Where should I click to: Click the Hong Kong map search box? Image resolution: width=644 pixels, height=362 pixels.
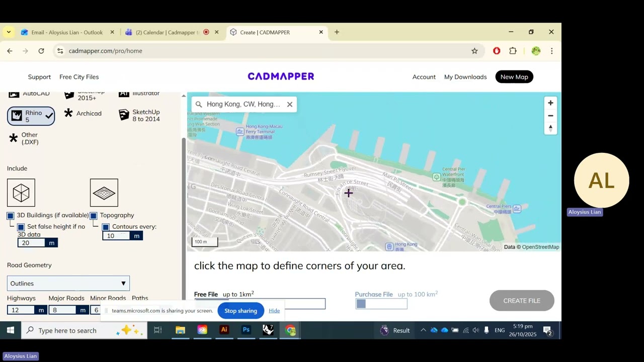tap(244, 105)
